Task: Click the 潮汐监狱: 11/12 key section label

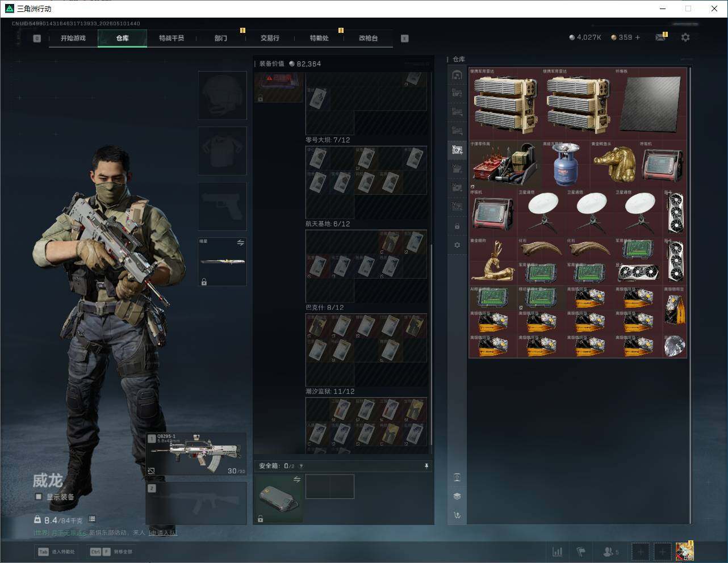Action: tap(330, 392)
